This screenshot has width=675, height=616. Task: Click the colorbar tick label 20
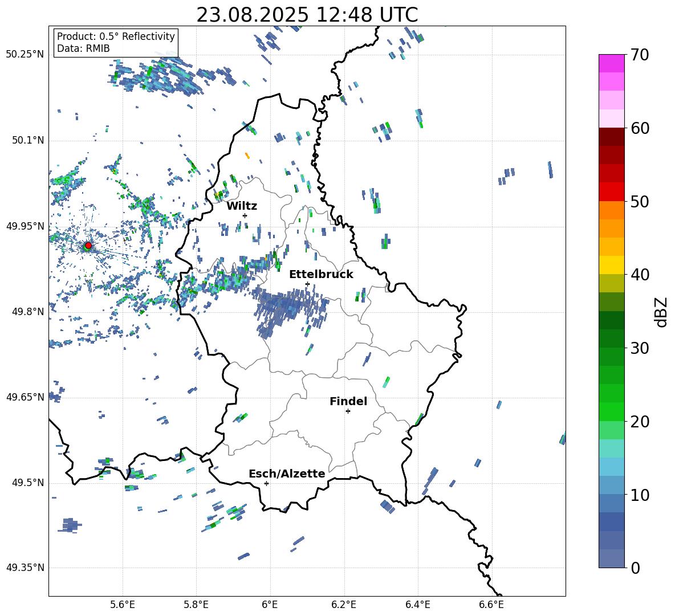tap(640, 422)
